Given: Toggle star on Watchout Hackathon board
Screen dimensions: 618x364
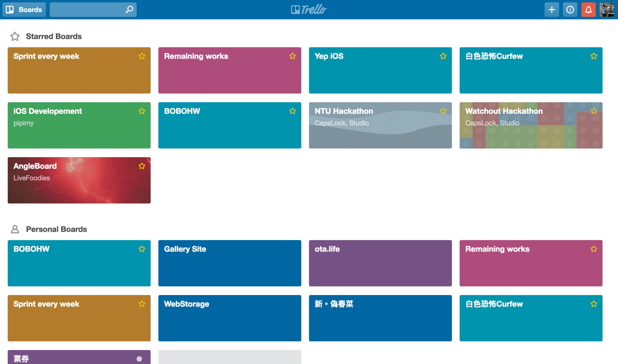Looking at the screenshot, I should pyautogui.click(x=594, y=111).
